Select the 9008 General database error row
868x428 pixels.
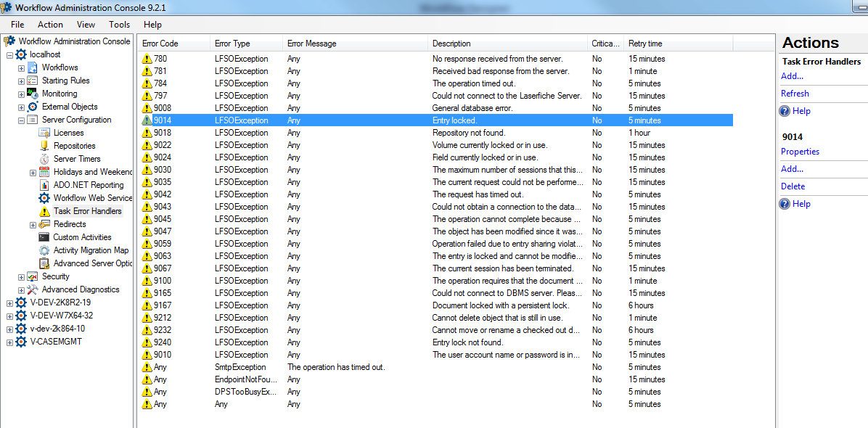click(x=436, y=108)
